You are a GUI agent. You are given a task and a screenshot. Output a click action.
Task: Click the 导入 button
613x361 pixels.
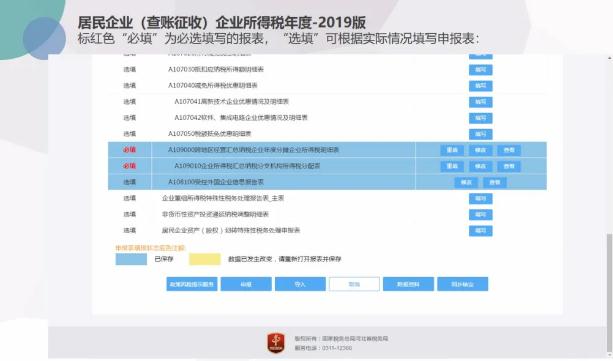[x=300, y=284]
